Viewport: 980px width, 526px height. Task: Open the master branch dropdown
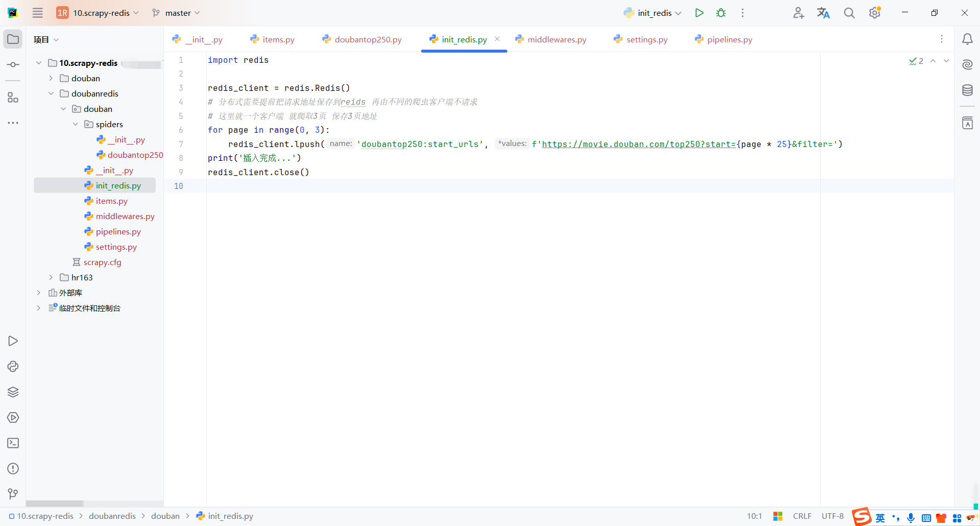coord(176,13)
